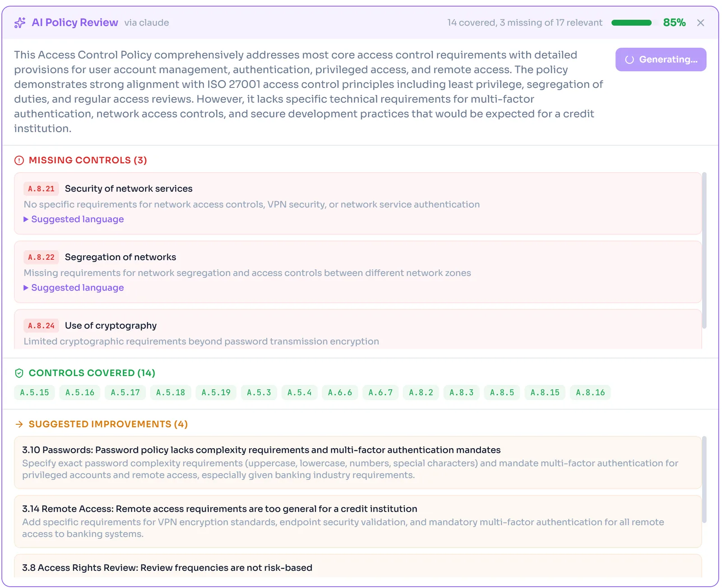The height and width of the screenshot is (588, 722).
Task: Click the 85% score text
Action: [x=674, y=23]
